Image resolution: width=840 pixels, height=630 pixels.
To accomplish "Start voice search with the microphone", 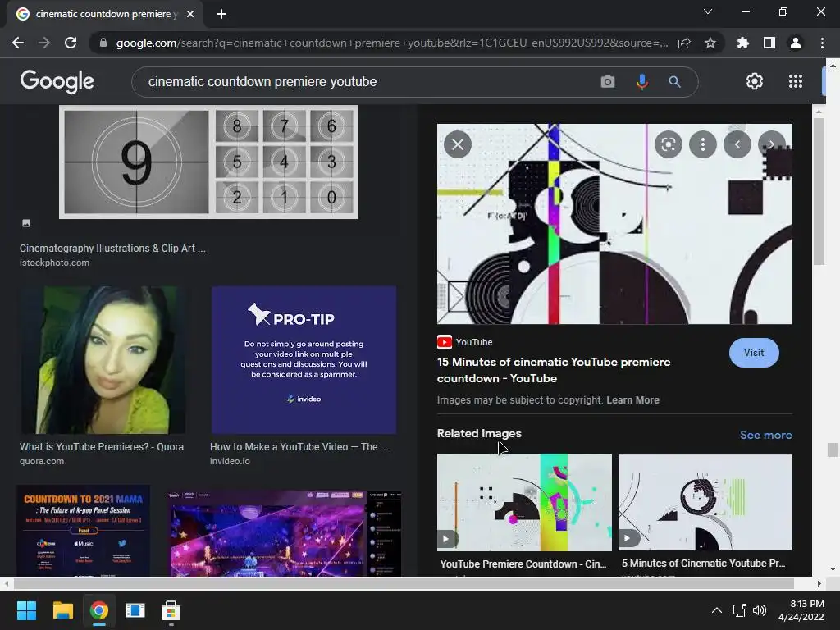I will coord(641,82).
